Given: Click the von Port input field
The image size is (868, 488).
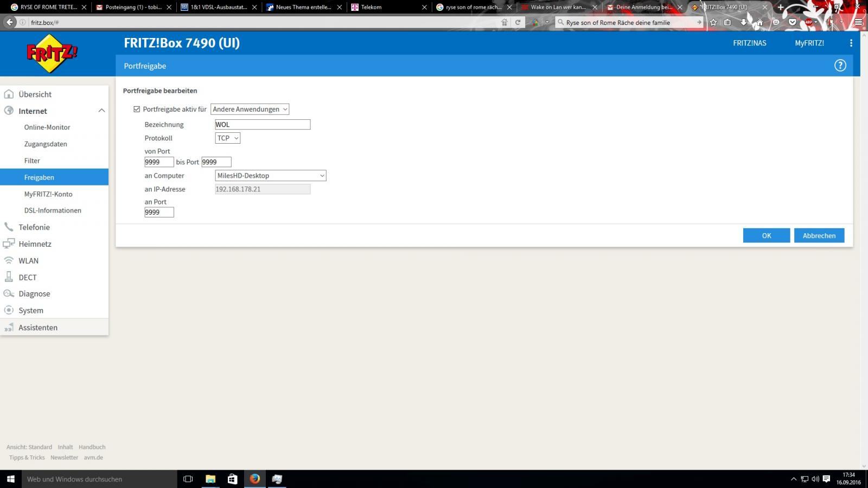Looking at the screenshot, I should (x=159, y=162).
